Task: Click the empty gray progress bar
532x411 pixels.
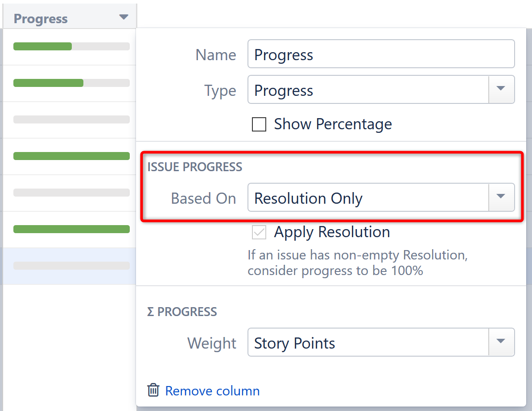Action: coord(71,119)
